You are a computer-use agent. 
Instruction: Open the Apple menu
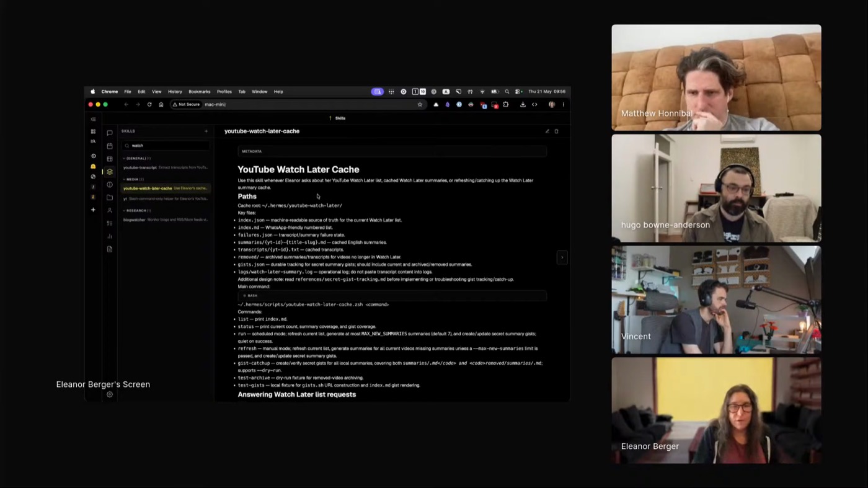tap(93, 92)
